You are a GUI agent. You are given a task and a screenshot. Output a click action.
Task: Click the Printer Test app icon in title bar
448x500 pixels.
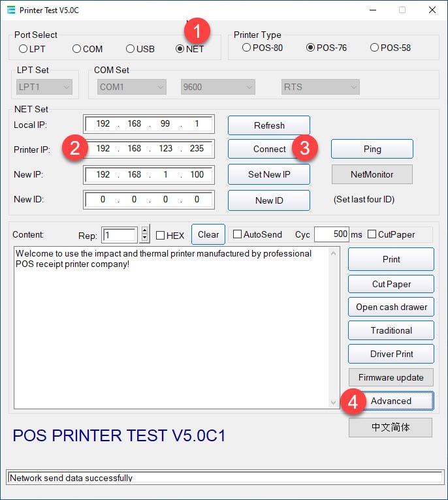(11, 10)
